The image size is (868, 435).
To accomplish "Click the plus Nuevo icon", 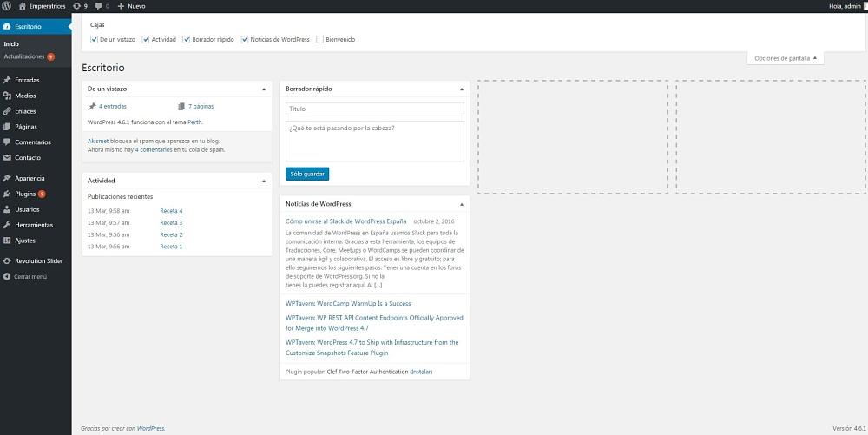I will [121, 6].
